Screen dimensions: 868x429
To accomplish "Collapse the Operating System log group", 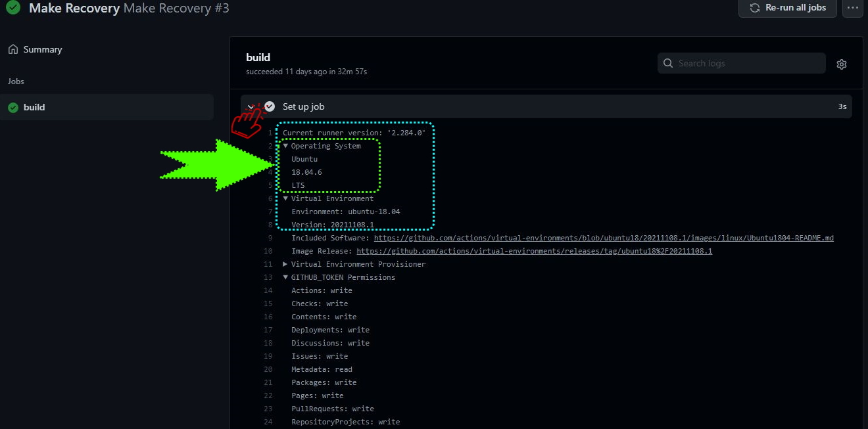I will click(x=285, y=146).
